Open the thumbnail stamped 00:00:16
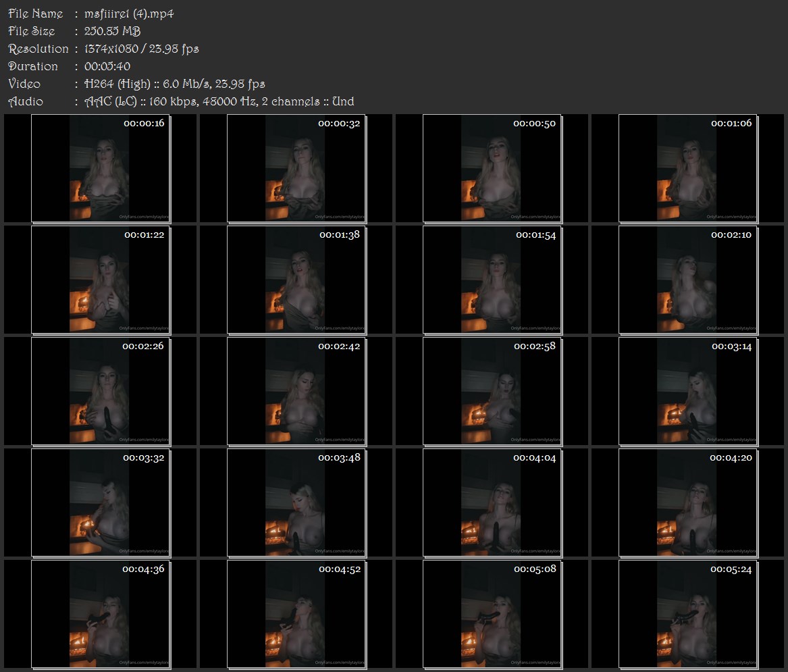 (101, 168)
